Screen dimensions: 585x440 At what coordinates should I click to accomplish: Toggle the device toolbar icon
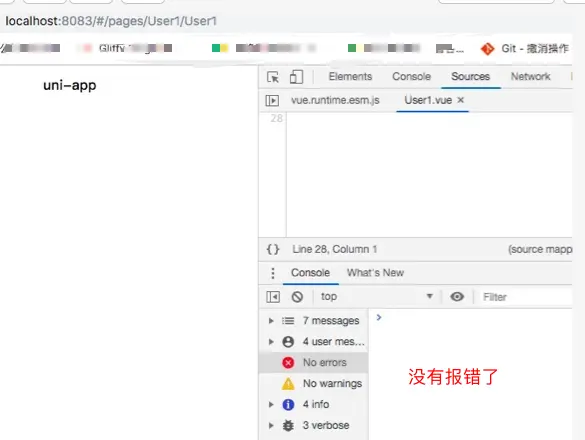296,77
